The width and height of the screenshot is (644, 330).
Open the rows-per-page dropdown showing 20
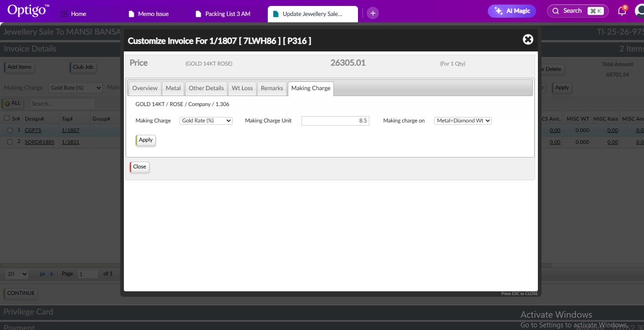[17, 274]
